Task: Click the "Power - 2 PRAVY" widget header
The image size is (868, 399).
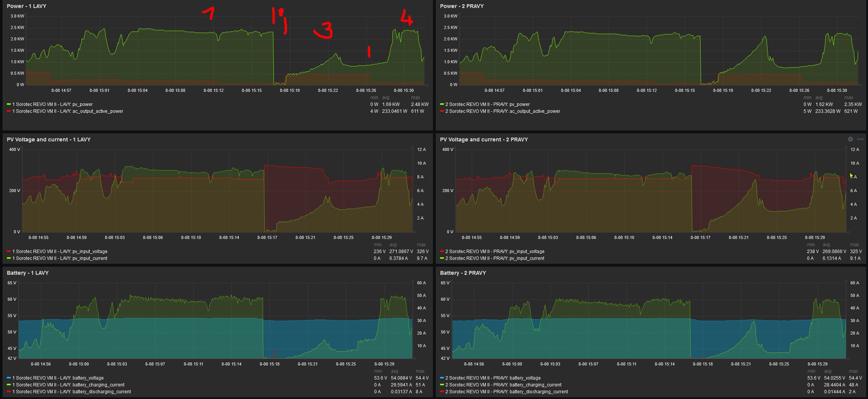Action: point(461,6)
